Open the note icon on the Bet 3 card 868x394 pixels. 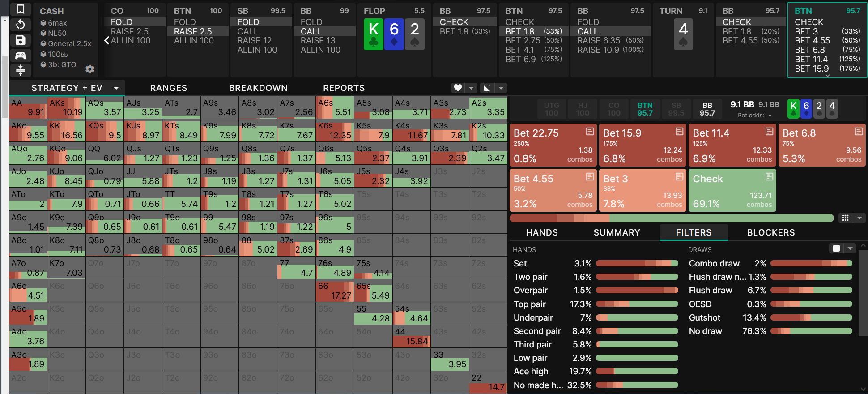pos(679,177)
